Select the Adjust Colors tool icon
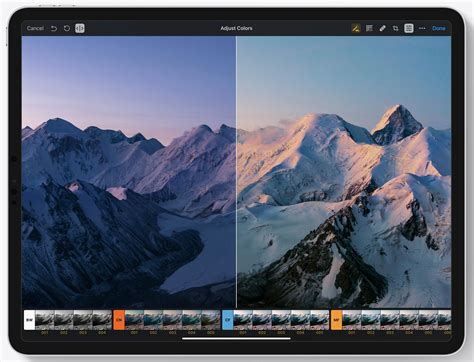Image resolution: width=474 pixels, height=362 pixels. coord(356,28)
